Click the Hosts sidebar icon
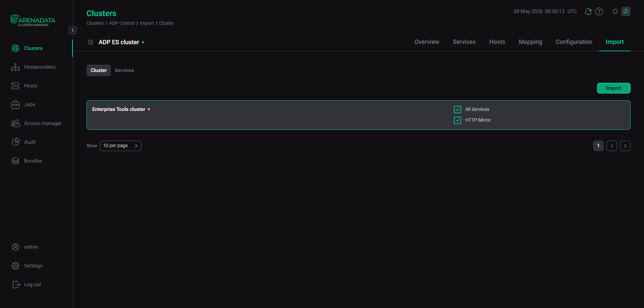 point(15,86)
